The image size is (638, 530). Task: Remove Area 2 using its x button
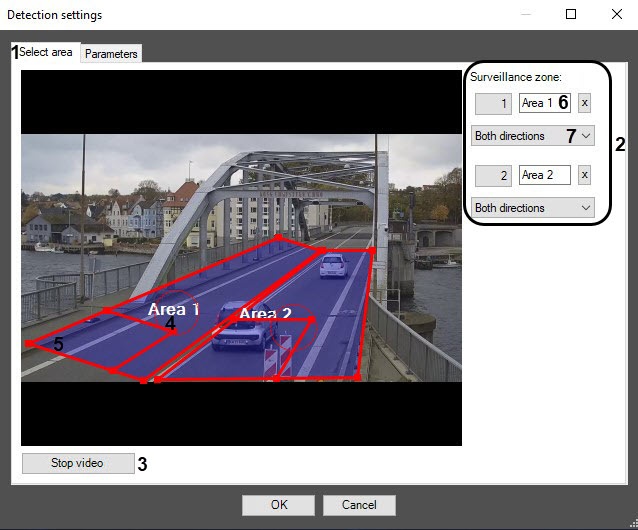(585, 175)
